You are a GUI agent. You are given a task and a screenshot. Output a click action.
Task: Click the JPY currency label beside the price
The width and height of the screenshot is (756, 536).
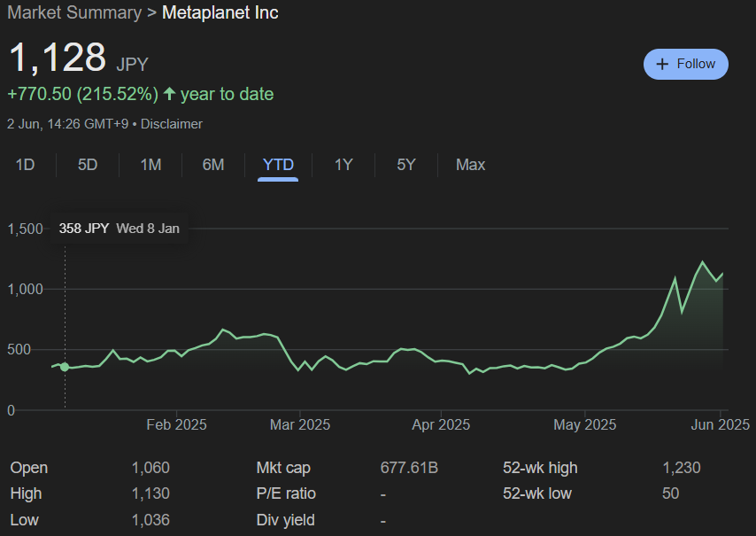pyautogui.click(x=132, y=64)
